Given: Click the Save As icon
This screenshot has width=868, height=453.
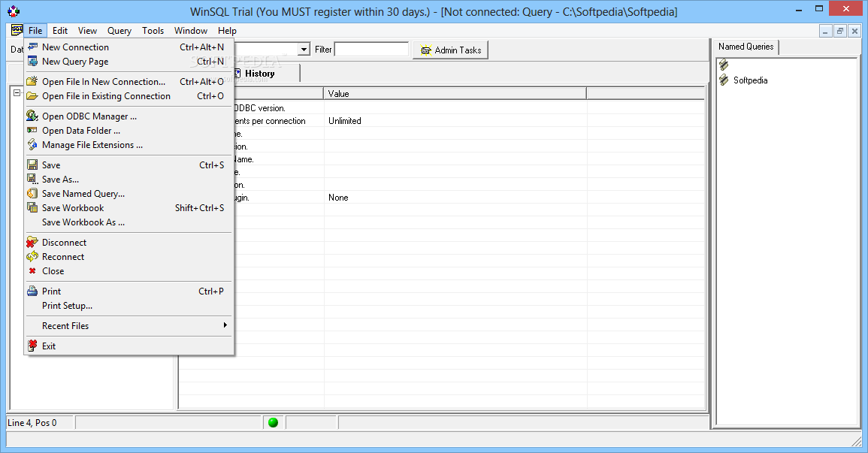Looking at the screenshot, I should click(x=32, y=180).
